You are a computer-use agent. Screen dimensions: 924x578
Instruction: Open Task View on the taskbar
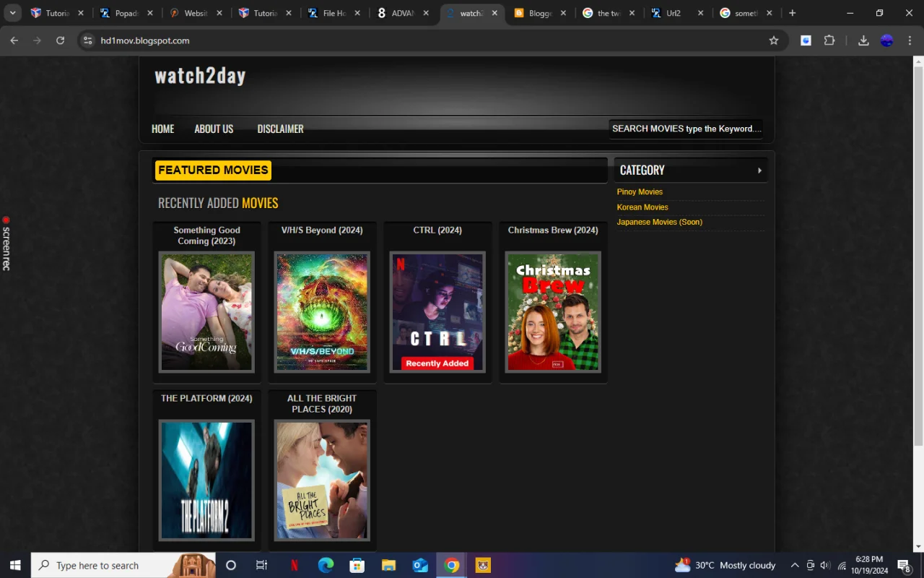pos(262,565)
